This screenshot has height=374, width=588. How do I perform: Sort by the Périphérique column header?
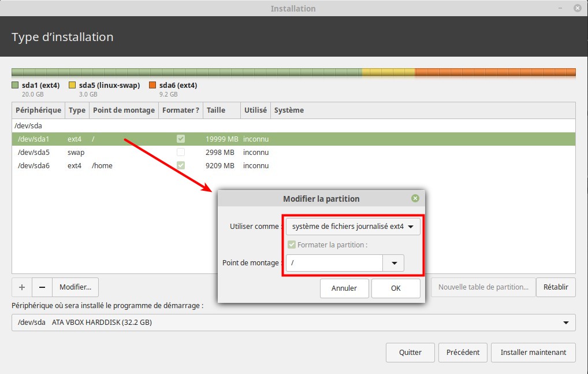tap(38, 110)
